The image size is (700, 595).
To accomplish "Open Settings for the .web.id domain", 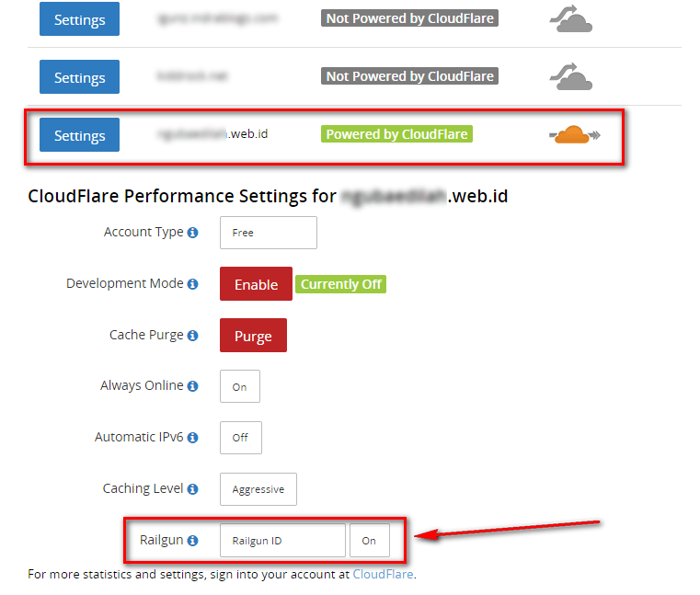I will click(x=79, y=135).
